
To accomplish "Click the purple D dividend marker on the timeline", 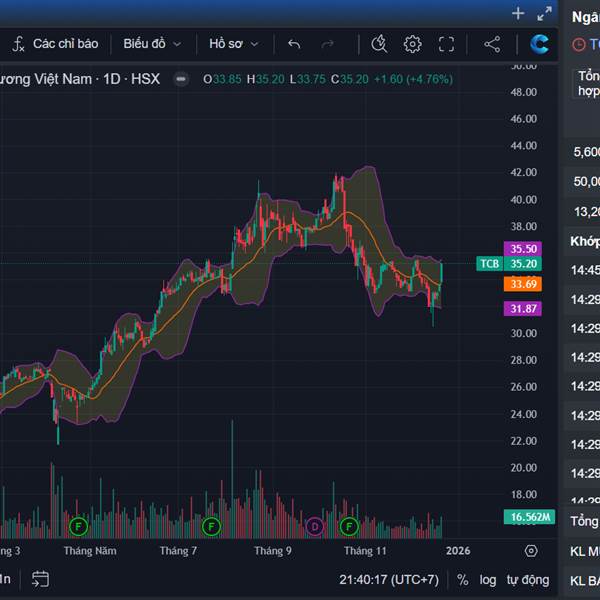I will 315,526.
